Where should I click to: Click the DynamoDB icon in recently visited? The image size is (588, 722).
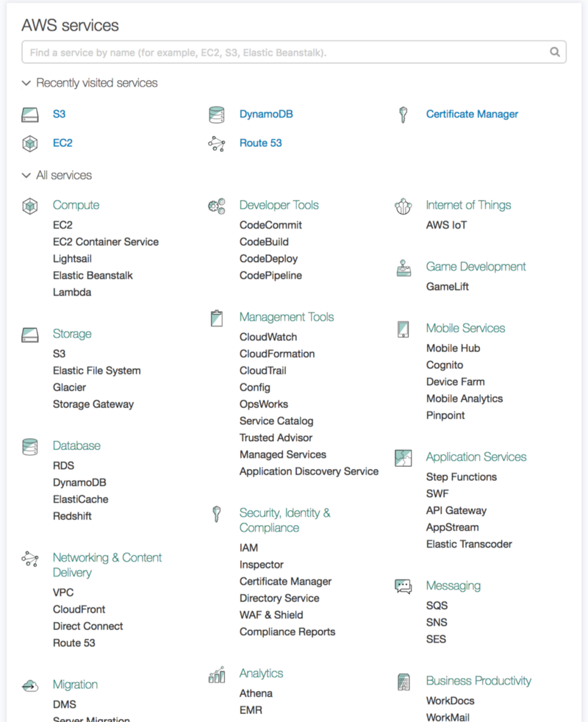click(216, 115)
